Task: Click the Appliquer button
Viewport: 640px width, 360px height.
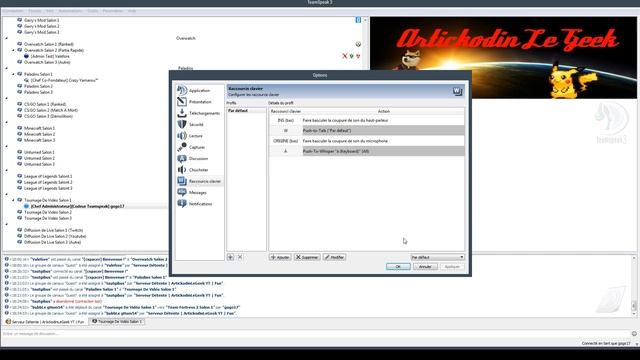Action: click(x=452, y=267)
